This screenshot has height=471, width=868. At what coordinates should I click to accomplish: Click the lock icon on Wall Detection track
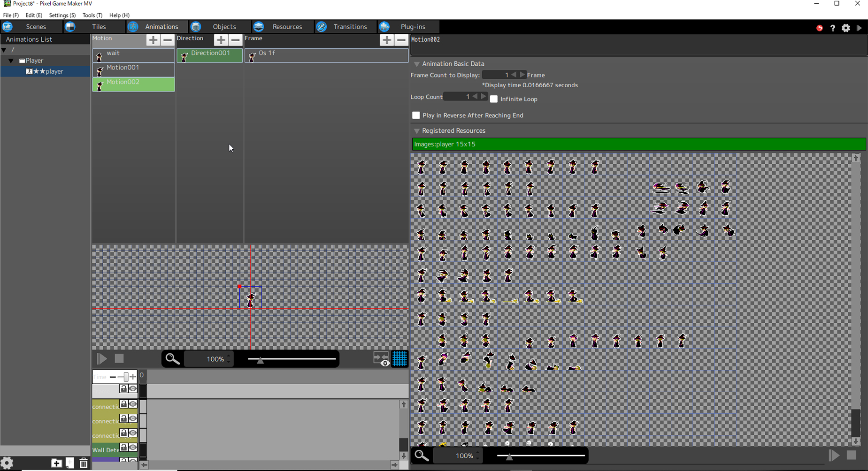tap(123, 448)
